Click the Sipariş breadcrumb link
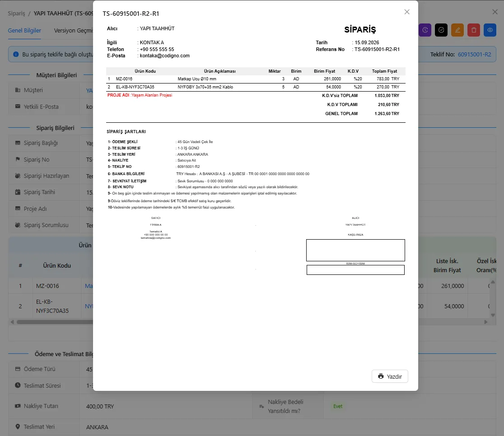 pyautogui.click(x=16, y=13)
